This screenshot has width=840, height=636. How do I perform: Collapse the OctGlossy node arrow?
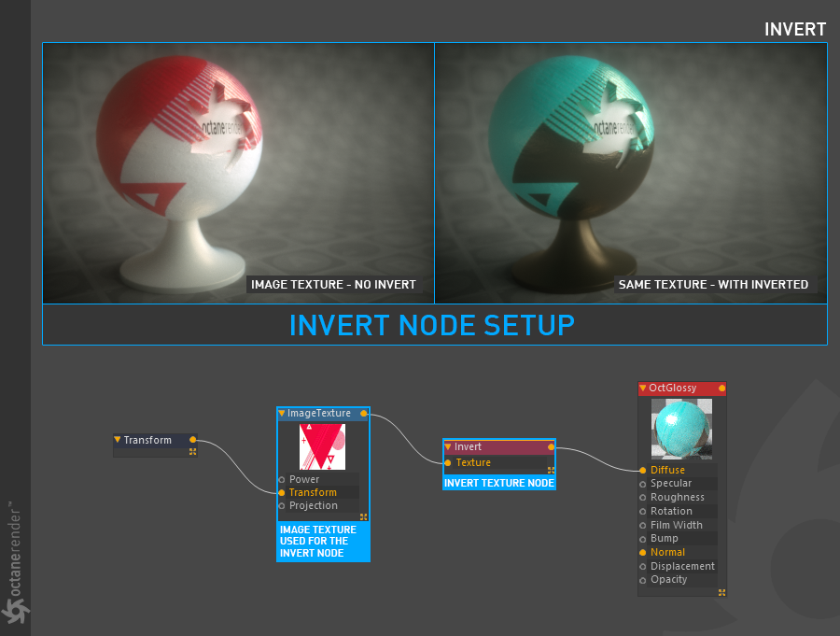click(x=643, y=389)
